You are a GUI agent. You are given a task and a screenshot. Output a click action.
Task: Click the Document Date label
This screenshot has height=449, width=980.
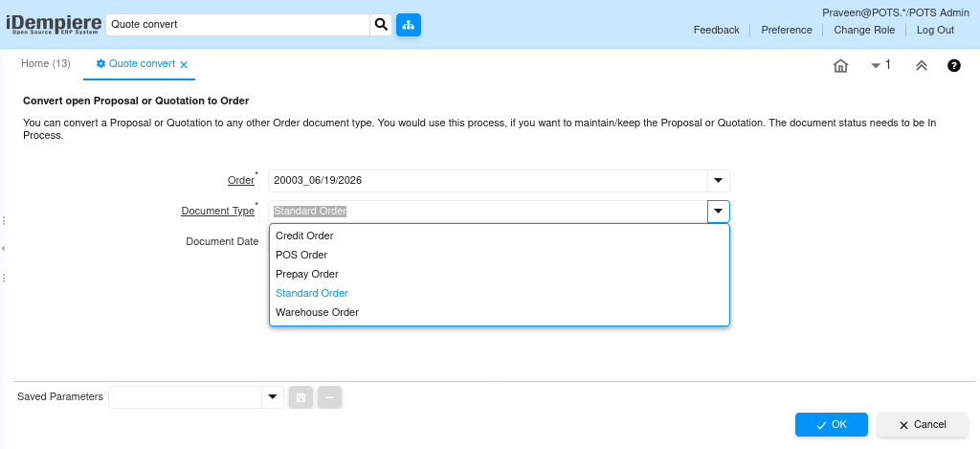point(222,241)
